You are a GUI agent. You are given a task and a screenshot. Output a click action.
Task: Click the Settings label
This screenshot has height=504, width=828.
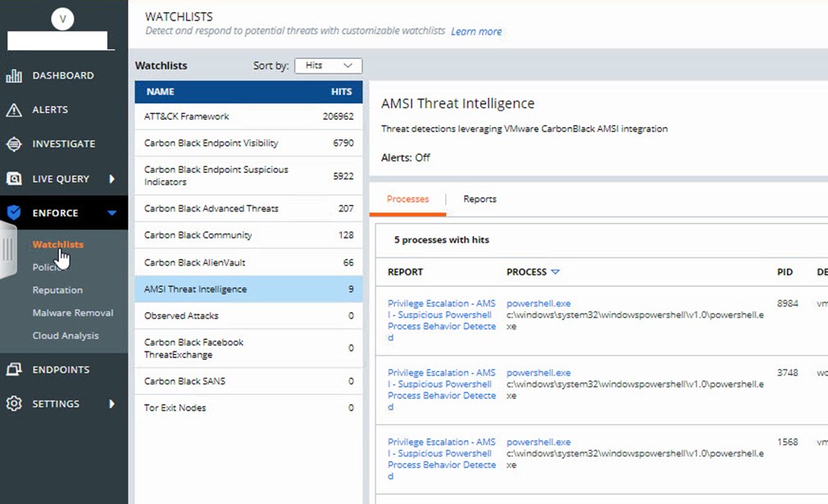pyautogui.click(x=56, y=404)
